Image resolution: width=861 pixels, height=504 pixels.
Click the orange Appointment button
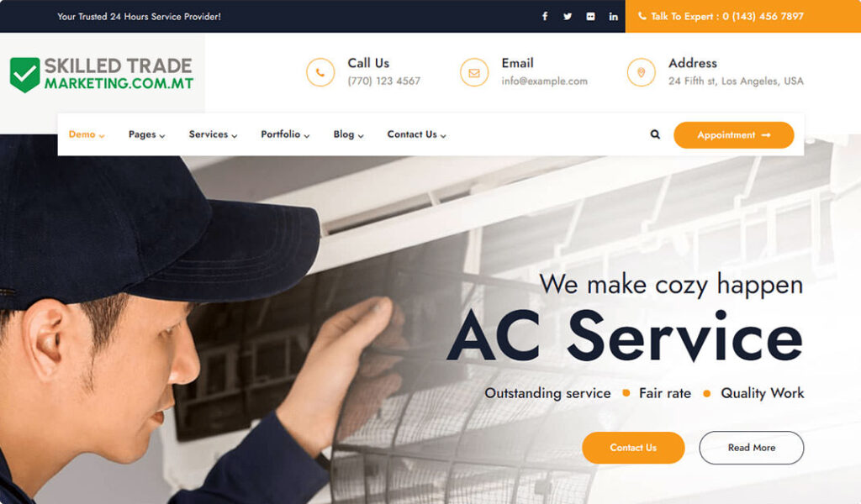click(x=733, y=135)
